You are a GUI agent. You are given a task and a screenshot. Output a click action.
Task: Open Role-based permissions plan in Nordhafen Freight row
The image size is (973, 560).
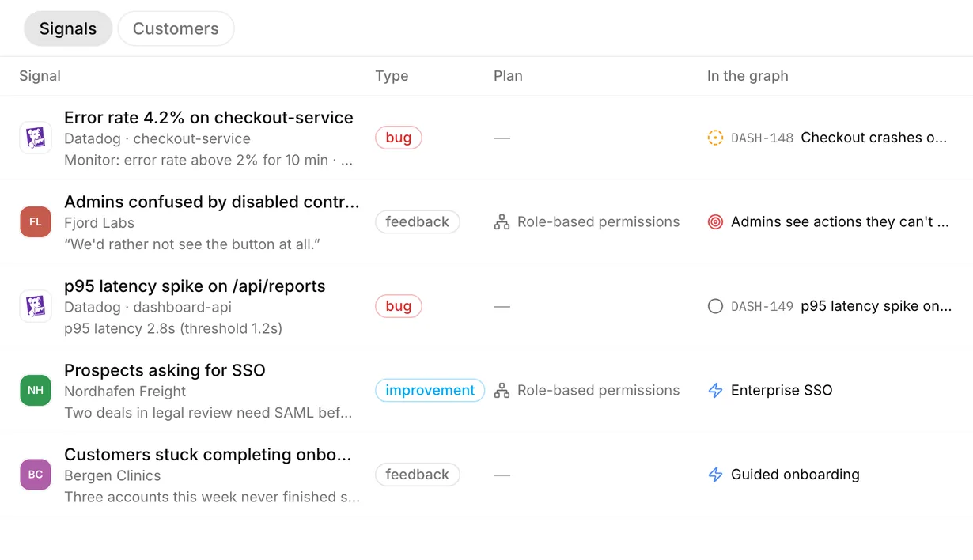(598, 391)
